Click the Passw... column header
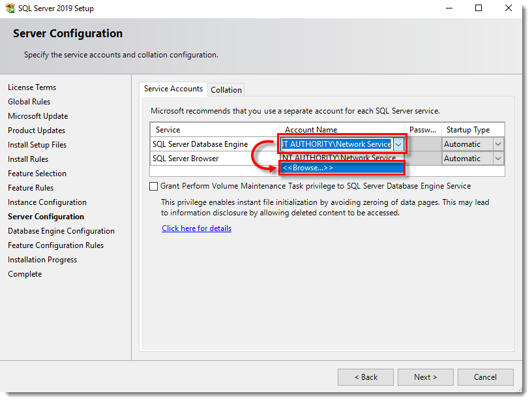The width and height of the screenshot is (532, 402). click(x=423, y=130)
